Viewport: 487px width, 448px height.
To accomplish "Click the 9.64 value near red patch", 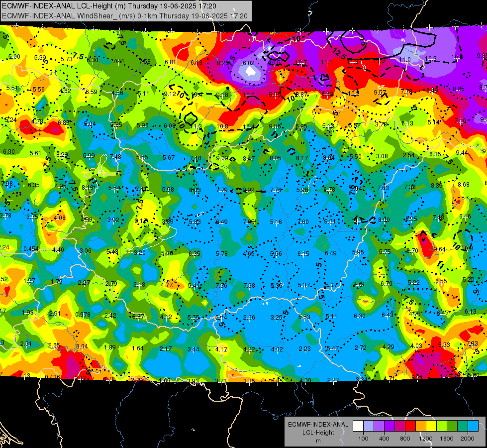I will click(440, 249).
